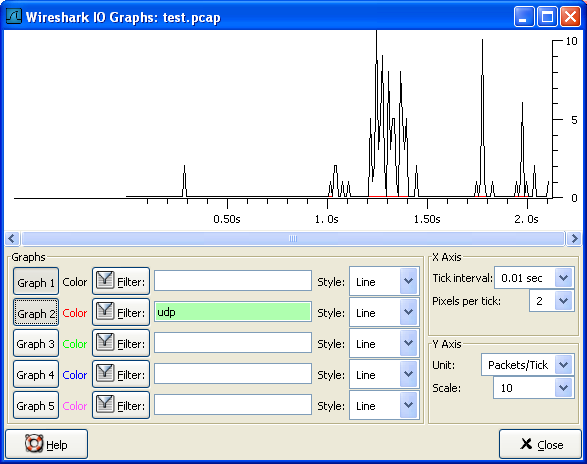Click the Help button with lifebuoy icon
The height and width of the screenshot is (464, 587).
point(46,444)
